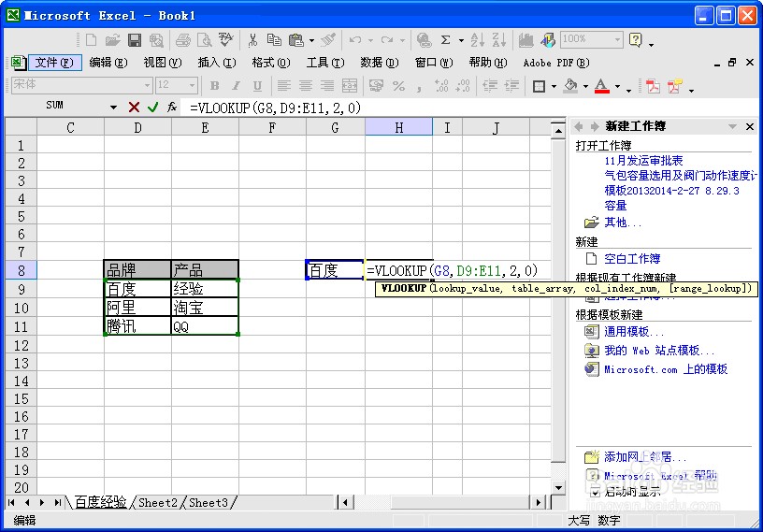
Task: Toggle Bold formatting button
Action: [214, 86]
